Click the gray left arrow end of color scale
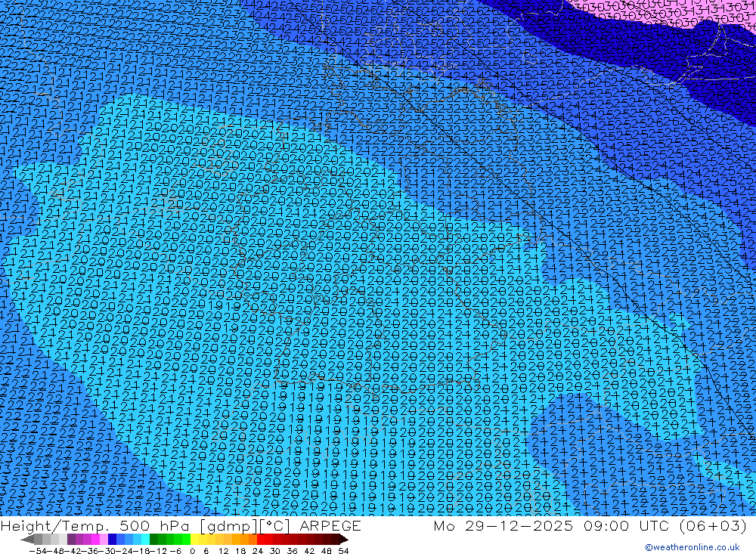 click(27, 539)
